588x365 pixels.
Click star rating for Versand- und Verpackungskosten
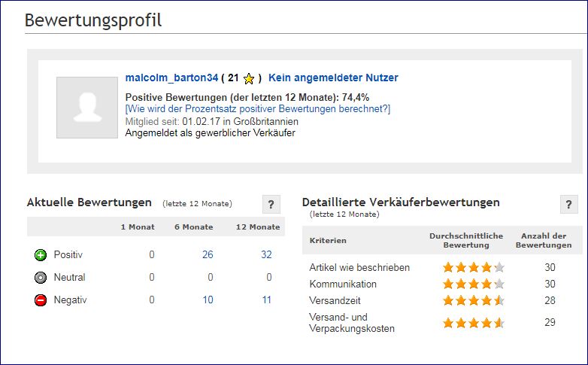(474, 323)
